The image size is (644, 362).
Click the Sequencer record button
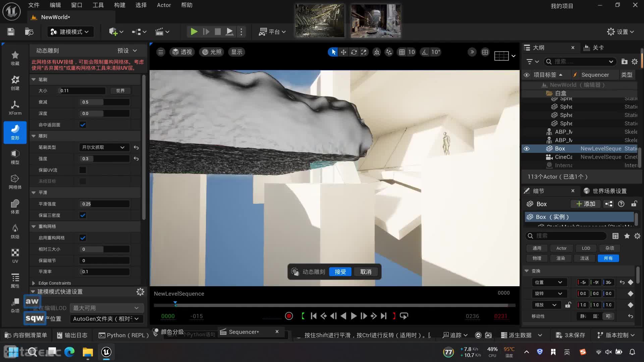click(x=289, y=316)
